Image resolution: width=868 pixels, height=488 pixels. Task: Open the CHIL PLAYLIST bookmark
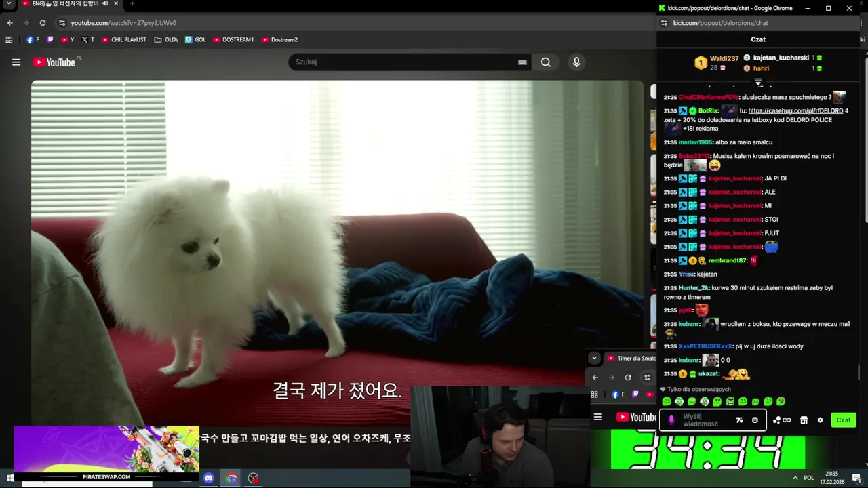pos(124,40)
